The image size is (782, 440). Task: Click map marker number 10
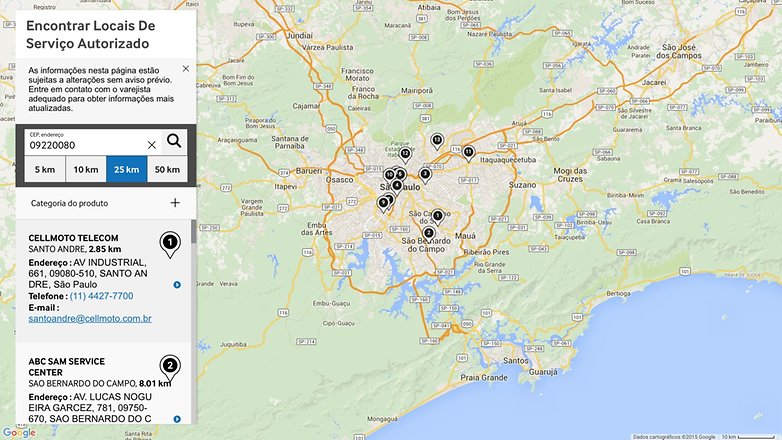coord(389,176)
